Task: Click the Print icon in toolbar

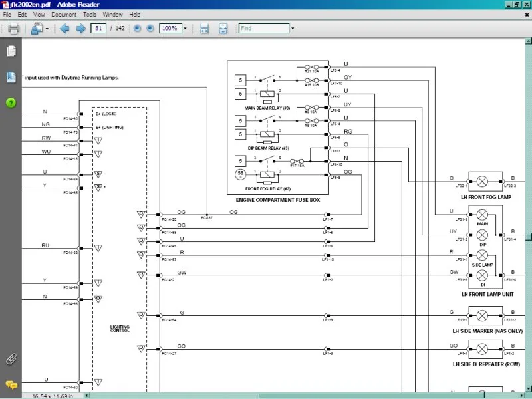Action: tap(13, 29)
